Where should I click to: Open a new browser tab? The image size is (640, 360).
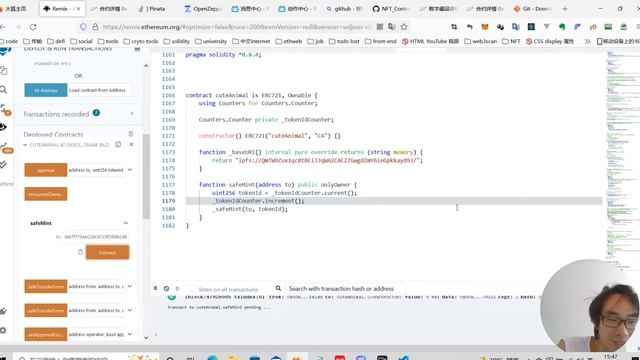pyautogui.click(x=565, y=9)
